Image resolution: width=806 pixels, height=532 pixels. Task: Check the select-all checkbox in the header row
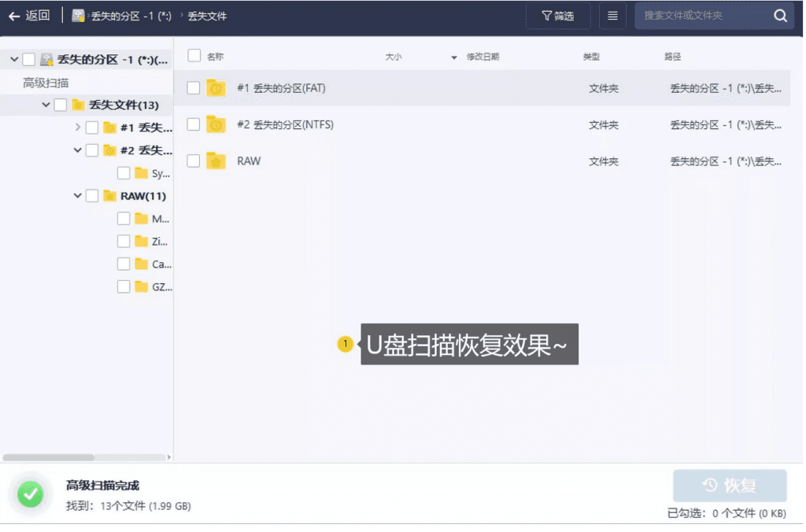tap(192, 56)
